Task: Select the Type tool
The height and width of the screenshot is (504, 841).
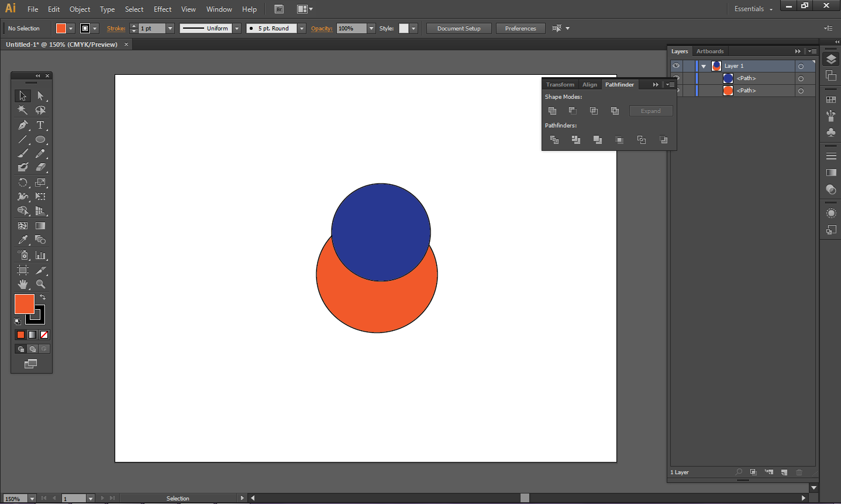Action: pos(40,125)
